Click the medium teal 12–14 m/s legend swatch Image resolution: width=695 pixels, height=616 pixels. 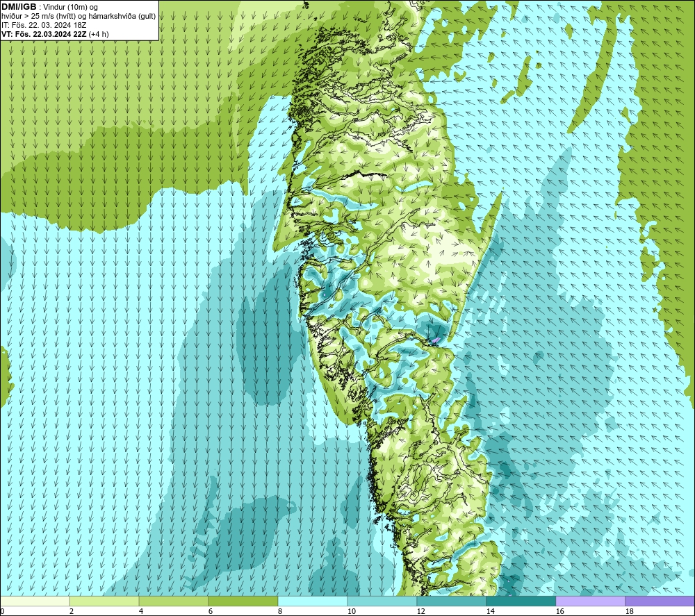click(451, 601)
